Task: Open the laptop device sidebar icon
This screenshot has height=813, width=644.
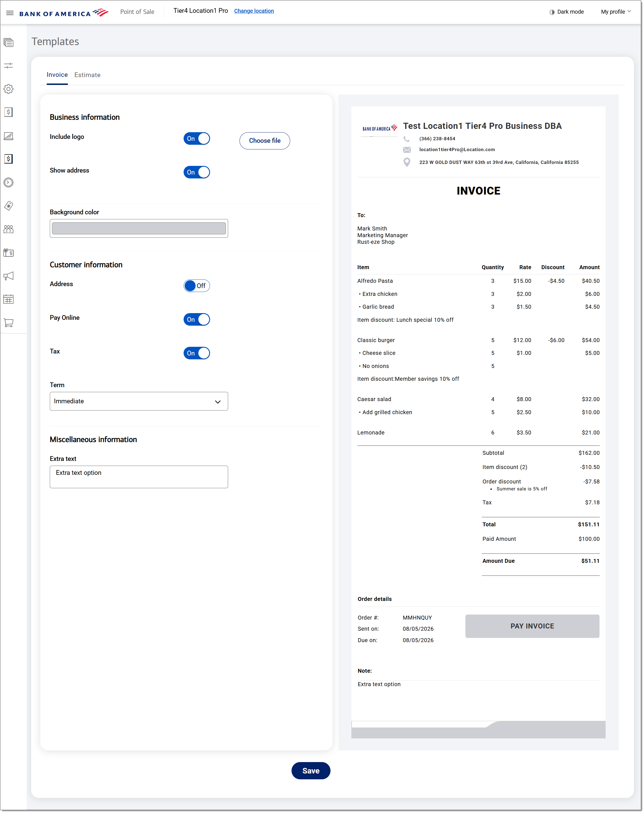Action: point(9,136)
